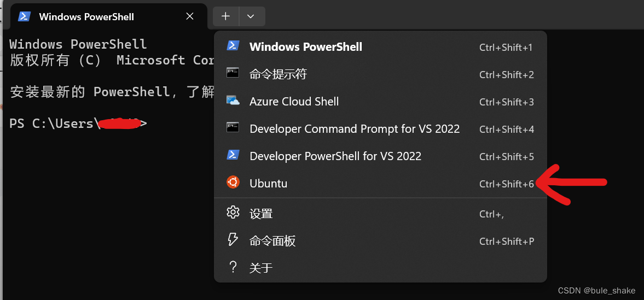The image size is (644, 300).
Task: Launch Ubuntu profile from the menu
Action: [x=380, y=183]
